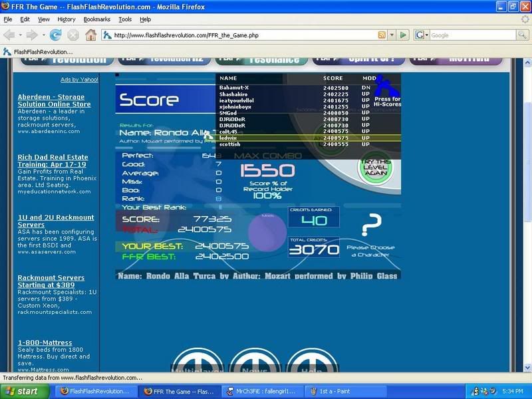Open the Back history dropdown arrow
The image size is (532, 399).
tap(21, 35)
